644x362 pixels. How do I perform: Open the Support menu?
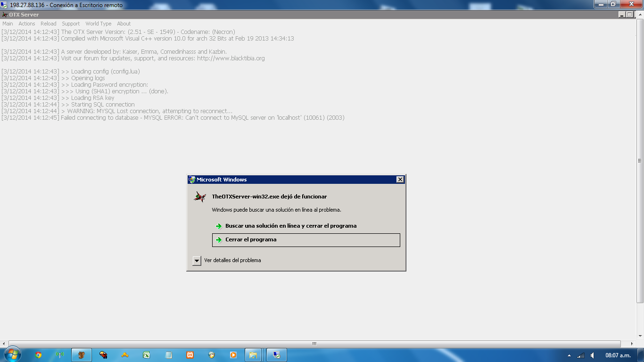(x=71, y=24)
